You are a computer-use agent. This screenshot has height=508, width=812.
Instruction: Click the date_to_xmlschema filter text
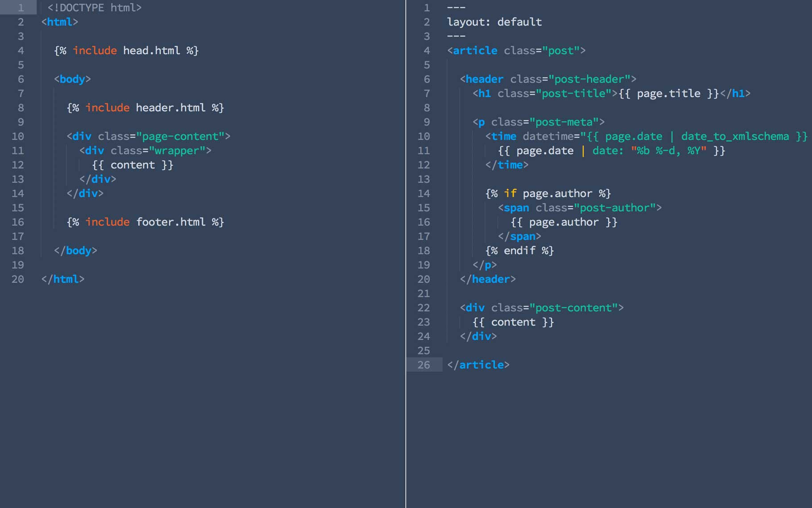734,136
